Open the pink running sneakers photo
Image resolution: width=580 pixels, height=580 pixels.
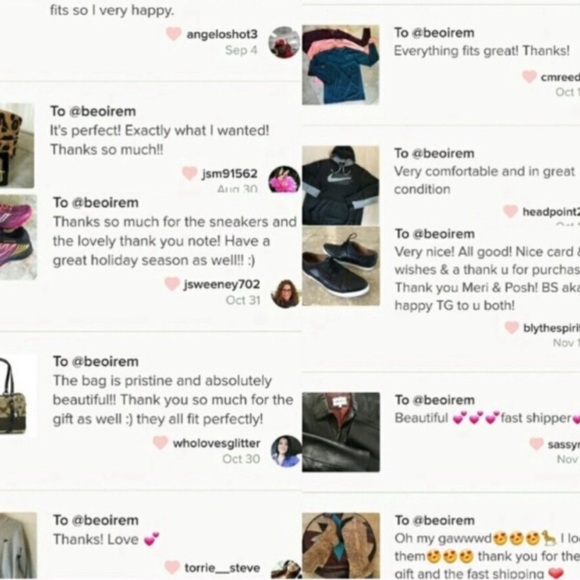18,237
